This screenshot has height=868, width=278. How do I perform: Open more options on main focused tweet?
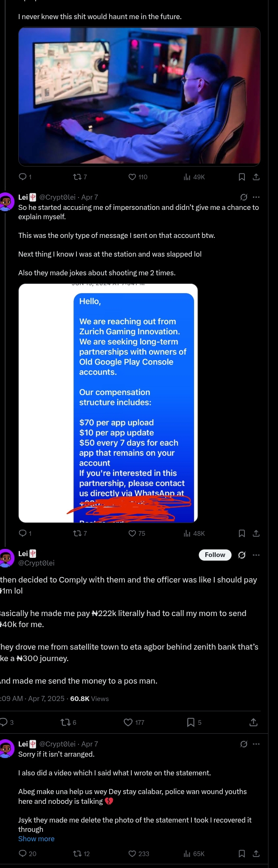[x=256, y=555]
